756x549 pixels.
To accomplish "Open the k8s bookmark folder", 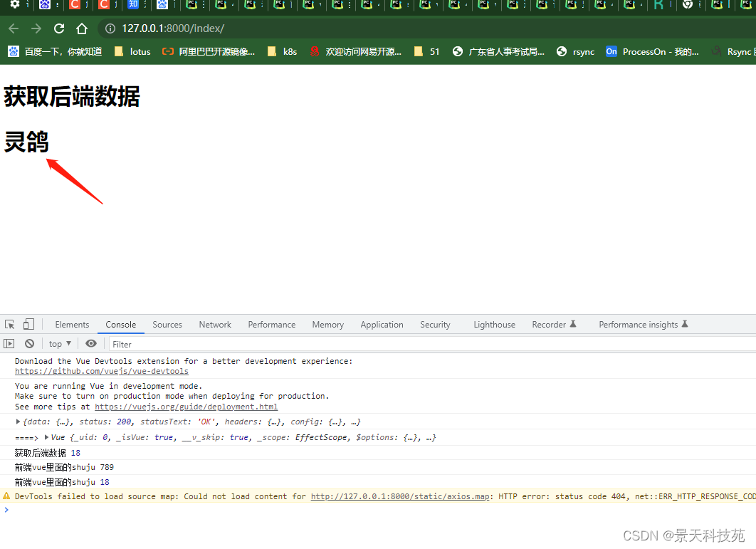I will pyautogui.click(x=282, y=51).
